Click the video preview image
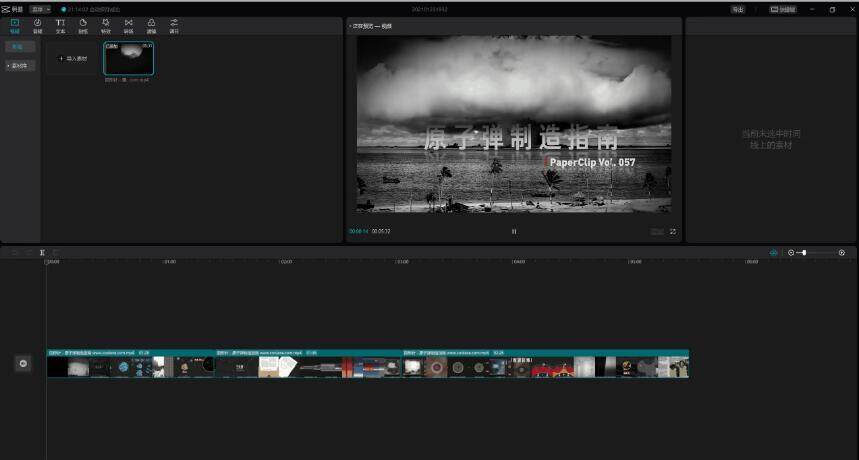 click(x=514, y=124)
